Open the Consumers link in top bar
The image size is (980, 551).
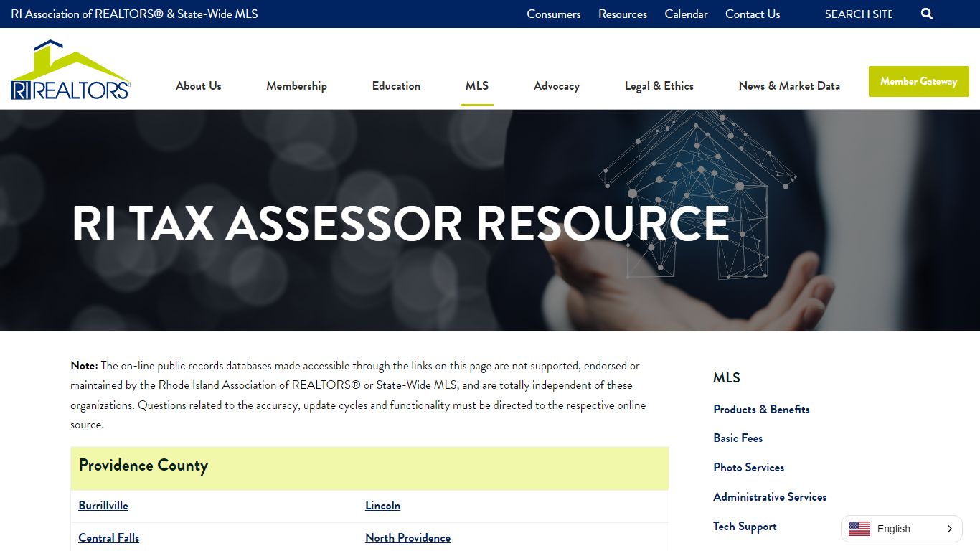[553, 14]
